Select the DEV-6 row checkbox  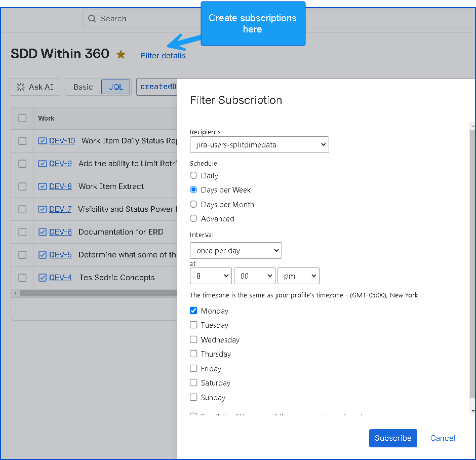[x=22, y=232]
